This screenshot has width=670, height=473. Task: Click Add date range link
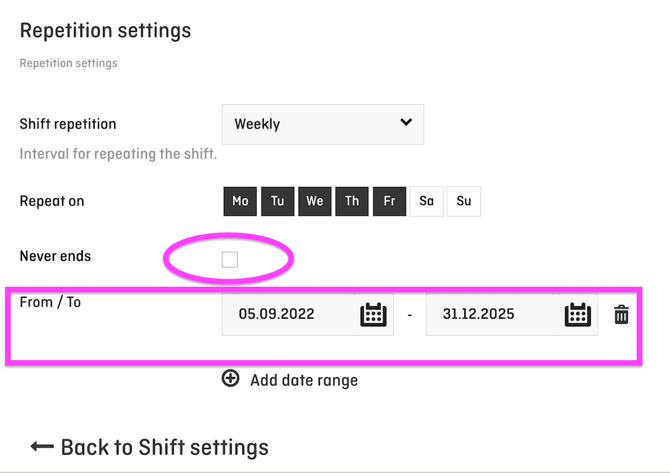click(303, 380)
